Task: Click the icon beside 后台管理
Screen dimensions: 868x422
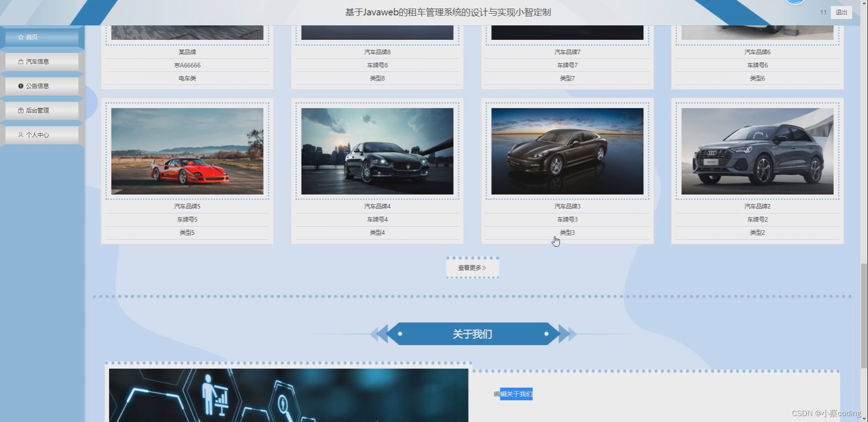Action: tap(21, 110)
